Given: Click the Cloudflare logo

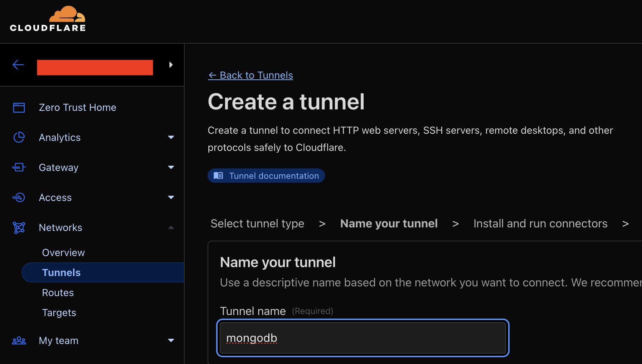Looking at the screenshot, I should [x=48, y=19].
